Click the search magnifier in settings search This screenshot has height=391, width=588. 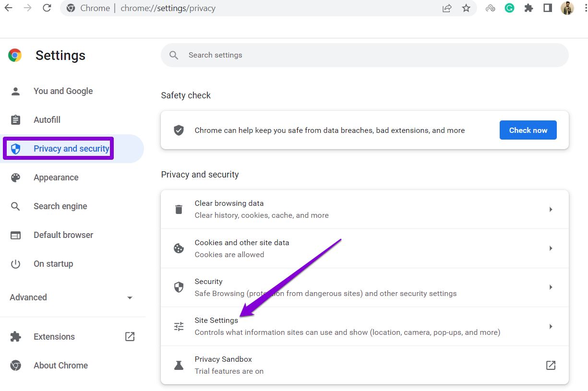pos(174,55)
